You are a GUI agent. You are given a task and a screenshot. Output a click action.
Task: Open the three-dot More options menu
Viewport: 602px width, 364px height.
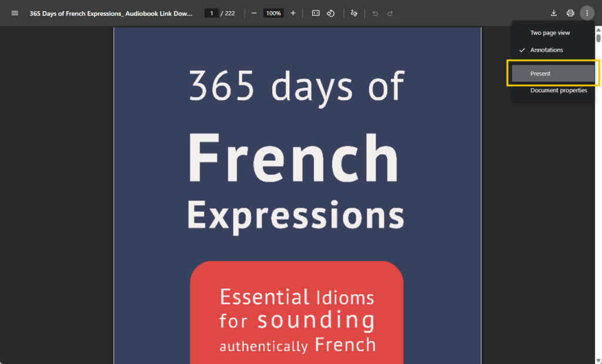586,12
